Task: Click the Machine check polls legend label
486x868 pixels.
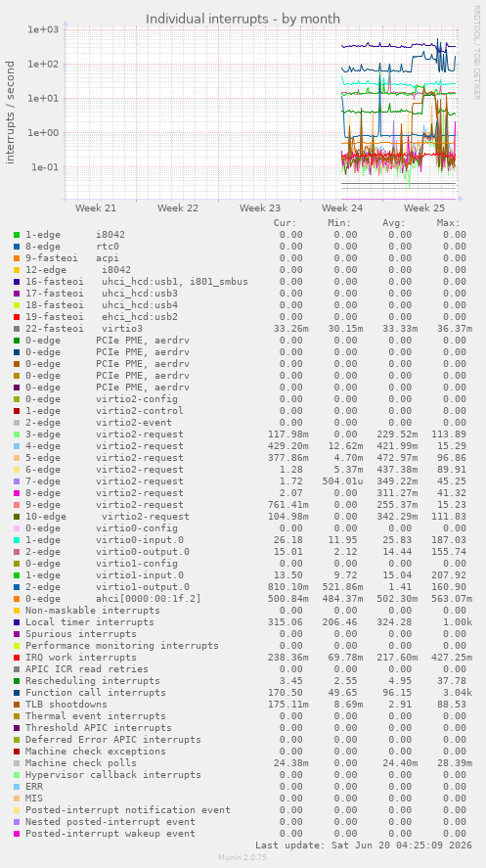Action: (81, 763)
